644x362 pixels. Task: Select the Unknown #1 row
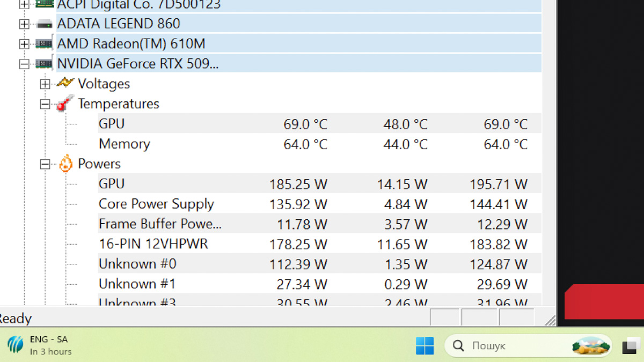(319, 284)
